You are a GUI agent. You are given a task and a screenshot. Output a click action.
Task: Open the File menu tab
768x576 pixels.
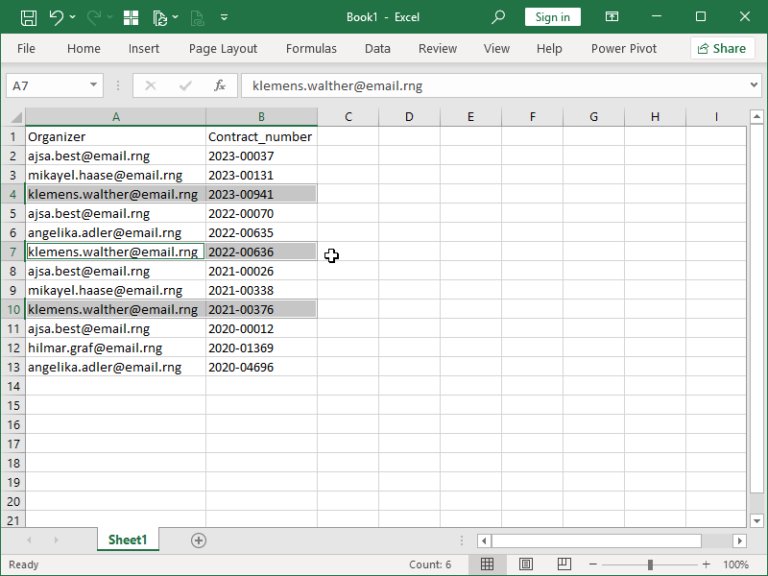[x=26, y=48]
